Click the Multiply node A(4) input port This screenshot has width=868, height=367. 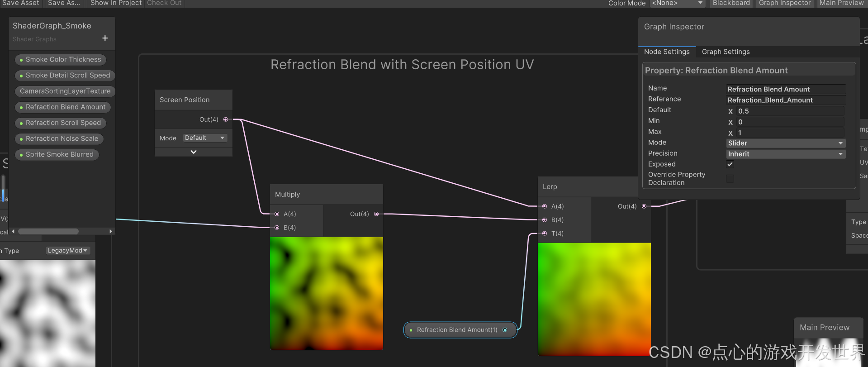277,214
